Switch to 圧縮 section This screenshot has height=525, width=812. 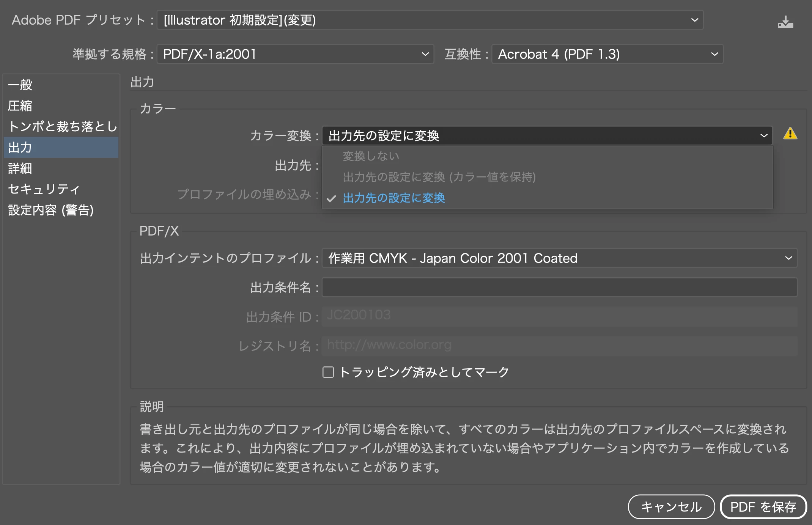click(x=20, y=106)
